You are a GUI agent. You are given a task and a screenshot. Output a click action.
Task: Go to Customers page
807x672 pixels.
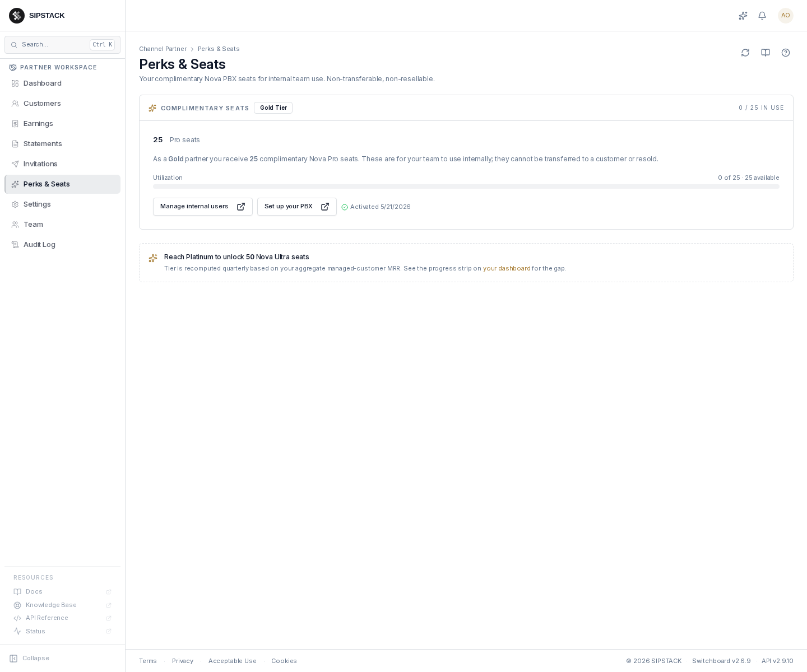click(62, 104)
